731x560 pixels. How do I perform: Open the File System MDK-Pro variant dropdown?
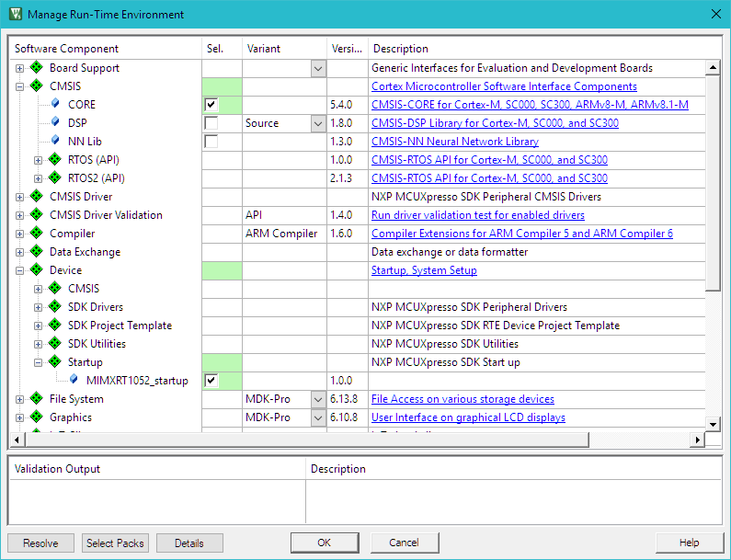tap(318, 400)
